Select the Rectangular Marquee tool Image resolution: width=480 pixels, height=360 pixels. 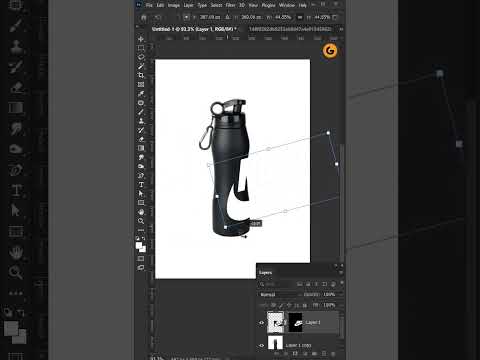point(141,48)
